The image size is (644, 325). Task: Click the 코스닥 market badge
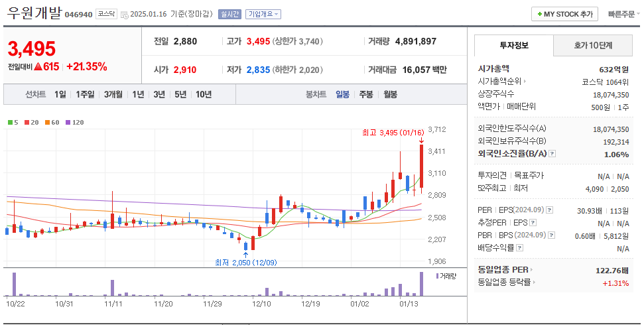106,14
